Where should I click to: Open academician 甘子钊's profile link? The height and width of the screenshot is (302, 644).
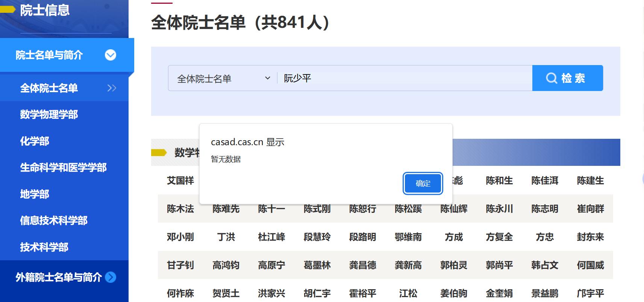[x=180, y=265]
